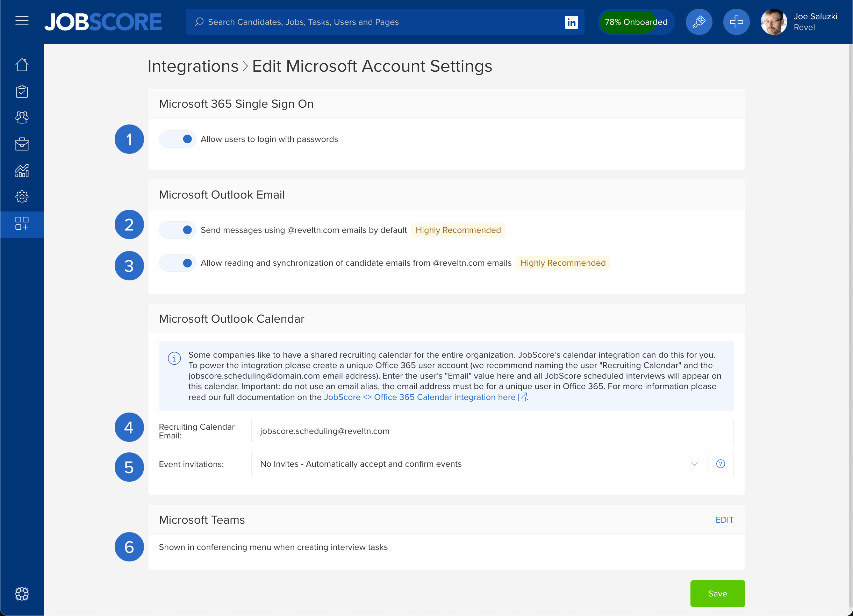Click the Microsoft Outlook Calendar heading
853x616 pixels.
[231, 318]
